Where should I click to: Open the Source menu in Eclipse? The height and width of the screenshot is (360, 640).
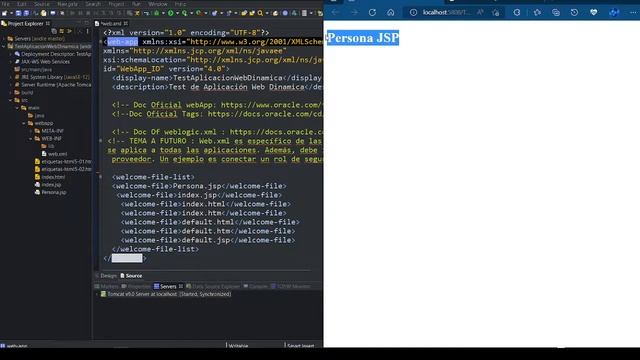(x=42, y=4)
